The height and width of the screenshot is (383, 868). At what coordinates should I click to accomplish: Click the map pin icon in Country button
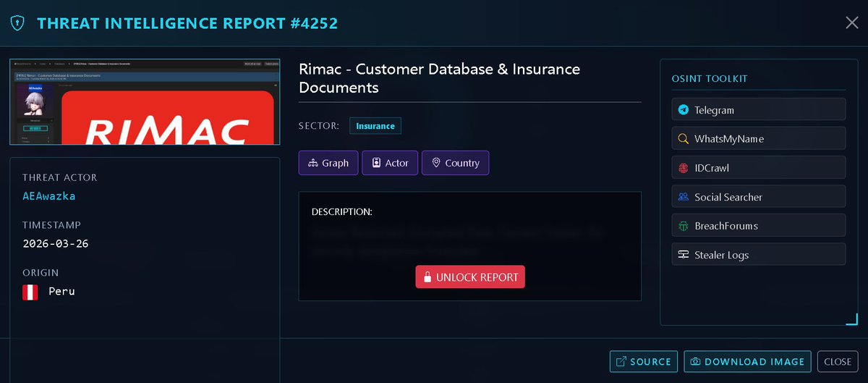click(436, 163)
